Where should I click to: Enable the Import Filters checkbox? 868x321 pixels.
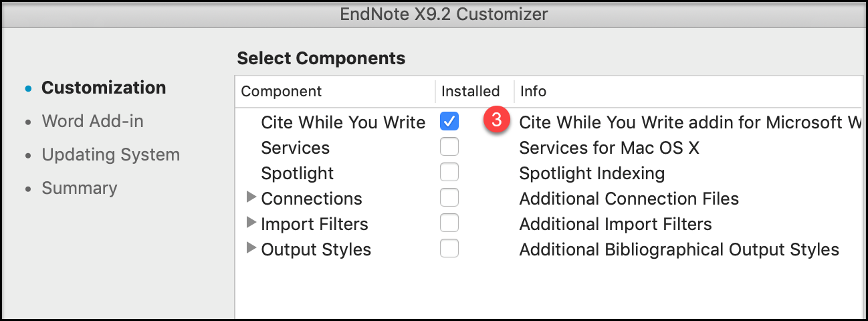[449, 223]
